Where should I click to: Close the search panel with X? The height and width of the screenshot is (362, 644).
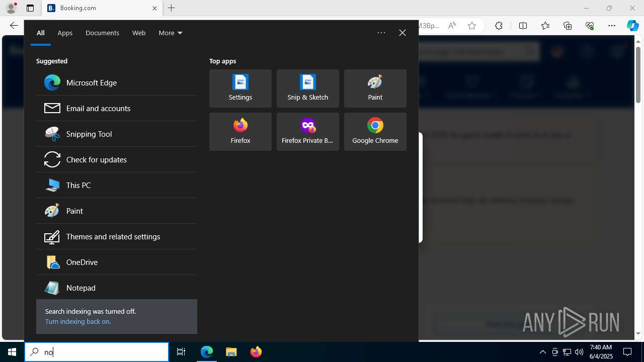403,33
